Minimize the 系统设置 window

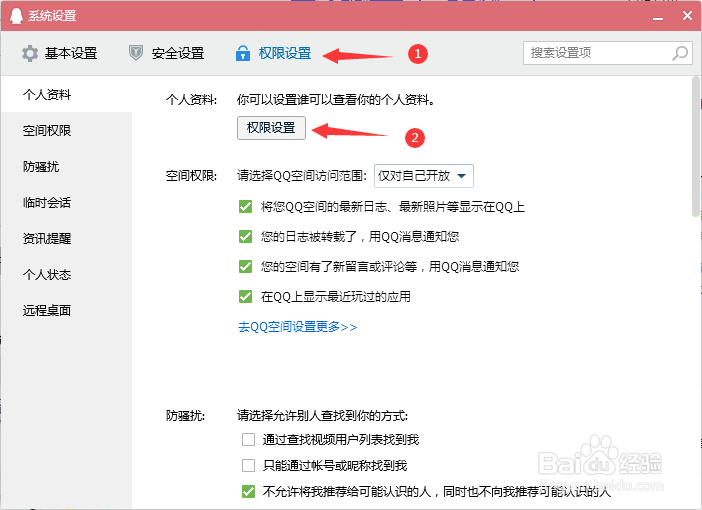(x=658, y=17)
